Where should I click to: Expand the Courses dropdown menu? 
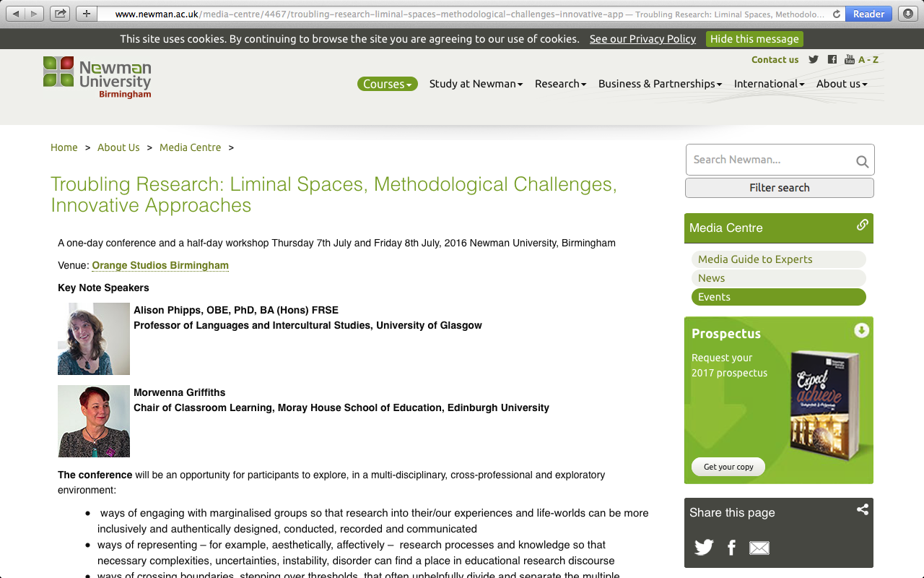(x=387, y=84)
